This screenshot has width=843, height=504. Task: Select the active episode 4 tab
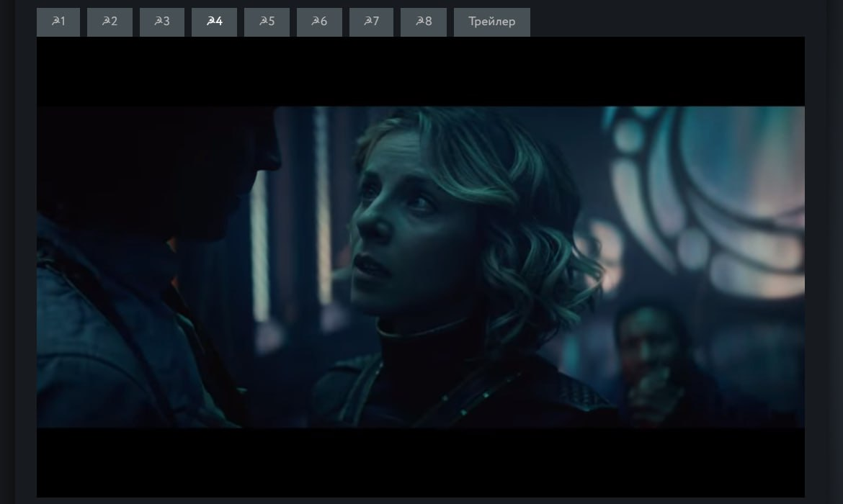(215, 22)
